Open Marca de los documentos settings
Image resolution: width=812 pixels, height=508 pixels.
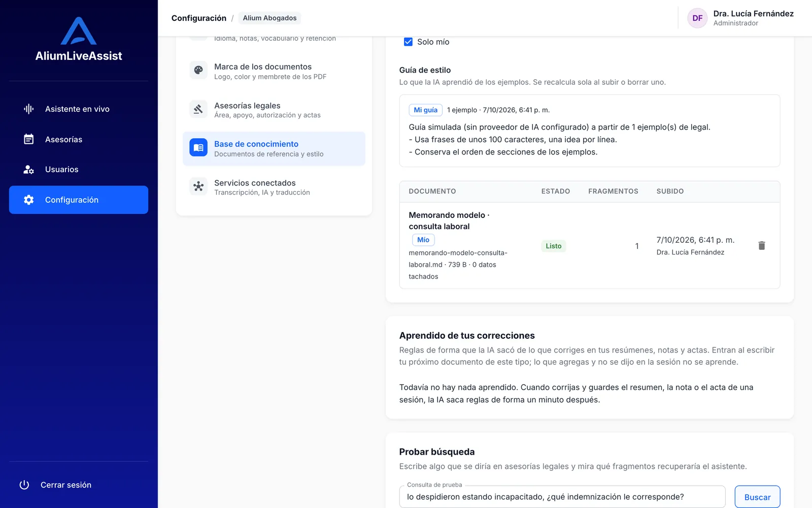point(274,71)
